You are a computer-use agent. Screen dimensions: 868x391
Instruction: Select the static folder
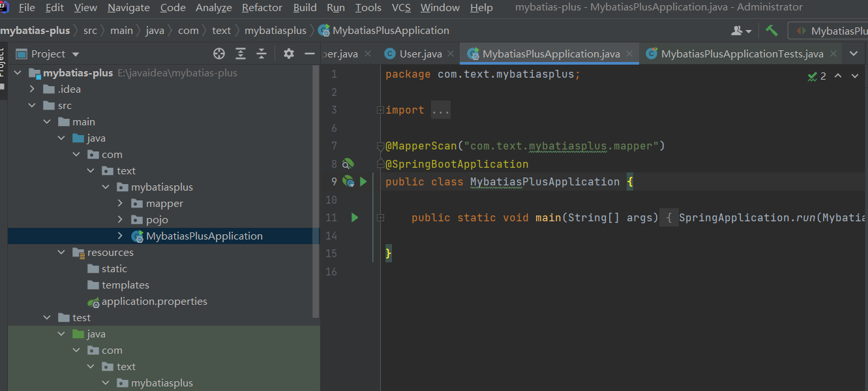point(114,269)
